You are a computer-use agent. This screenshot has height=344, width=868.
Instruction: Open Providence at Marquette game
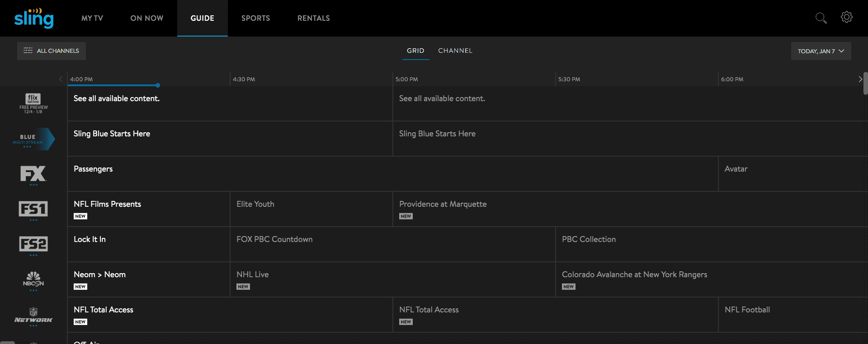coord(630,209)
